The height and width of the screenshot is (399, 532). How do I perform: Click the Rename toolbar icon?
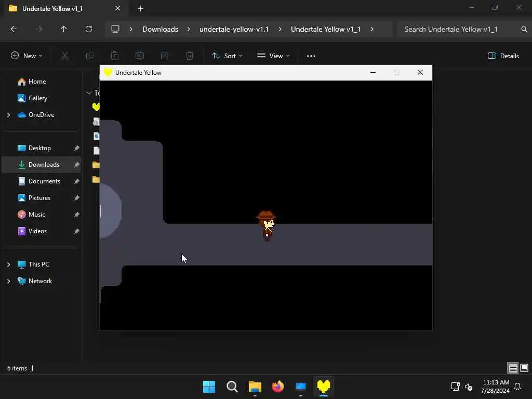click(x=140, y=56)
